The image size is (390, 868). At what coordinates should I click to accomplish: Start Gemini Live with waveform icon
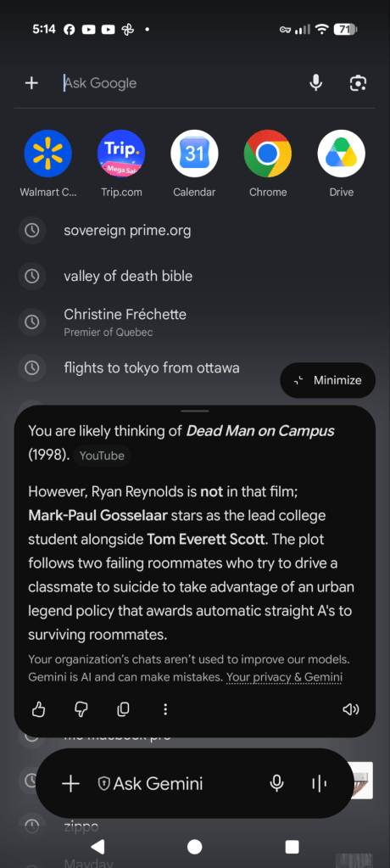319,783
